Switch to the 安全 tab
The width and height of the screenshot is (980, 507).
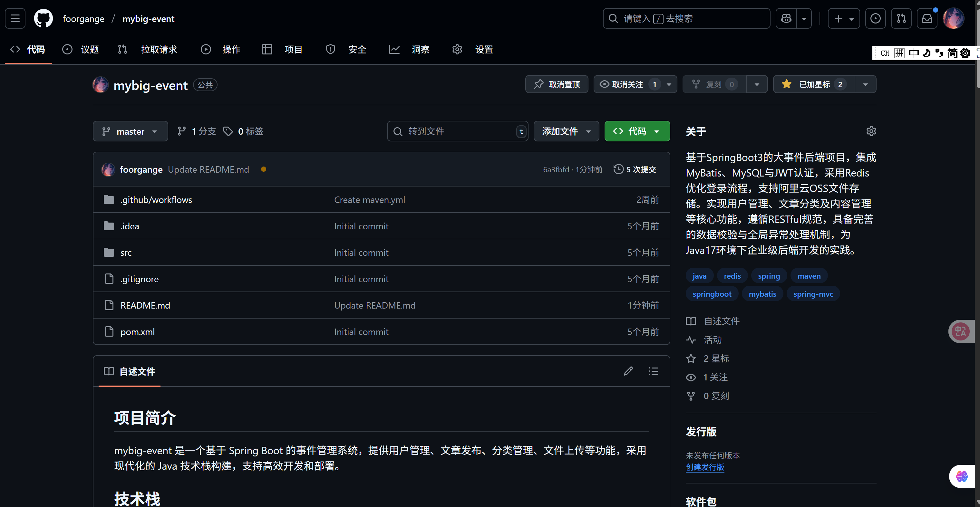346,50
